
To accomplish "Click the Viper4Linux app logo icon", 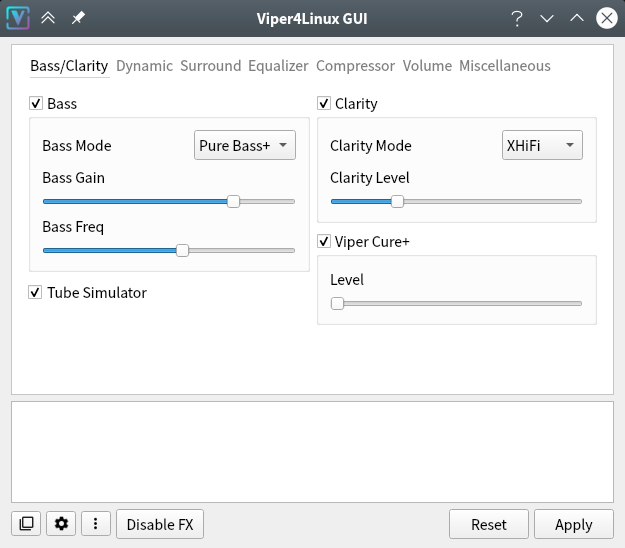I will click(18, 18).
